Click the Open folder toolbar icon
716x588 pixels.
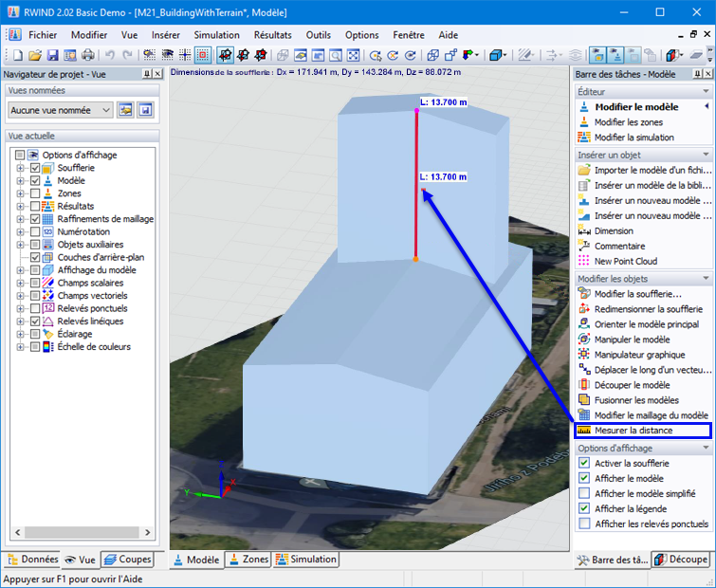(x=35, y=55)
